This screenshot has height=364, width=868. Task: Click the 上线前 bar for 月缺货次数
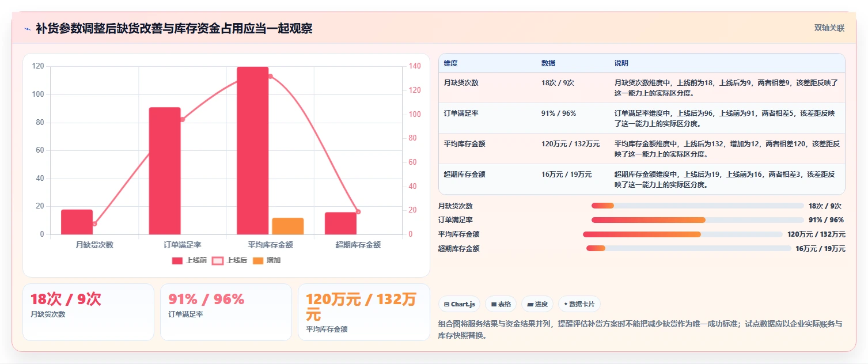[x=77, y=222]
